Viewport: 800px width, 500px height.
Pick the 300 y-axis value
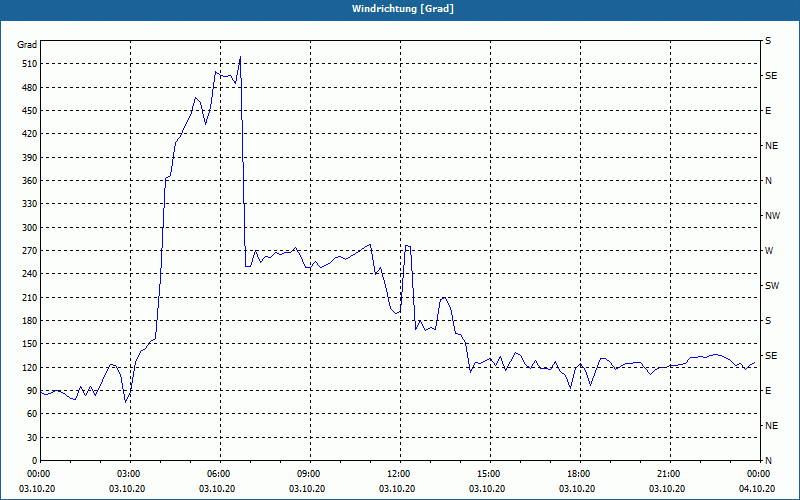(29, 228)
